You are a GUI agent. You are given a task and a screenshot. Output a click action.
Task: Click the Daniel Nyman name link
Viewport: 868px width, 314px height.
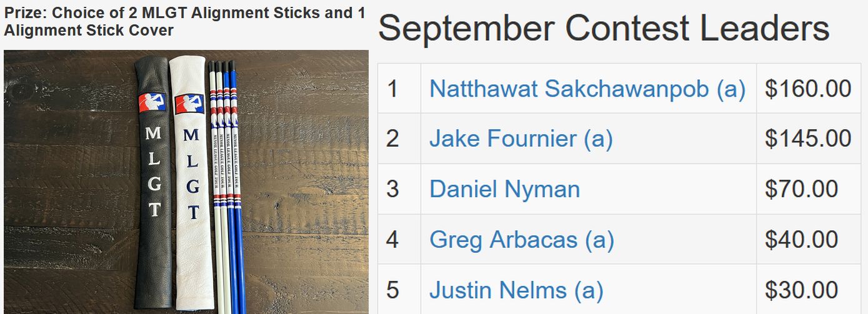click(x=504, y=189)
